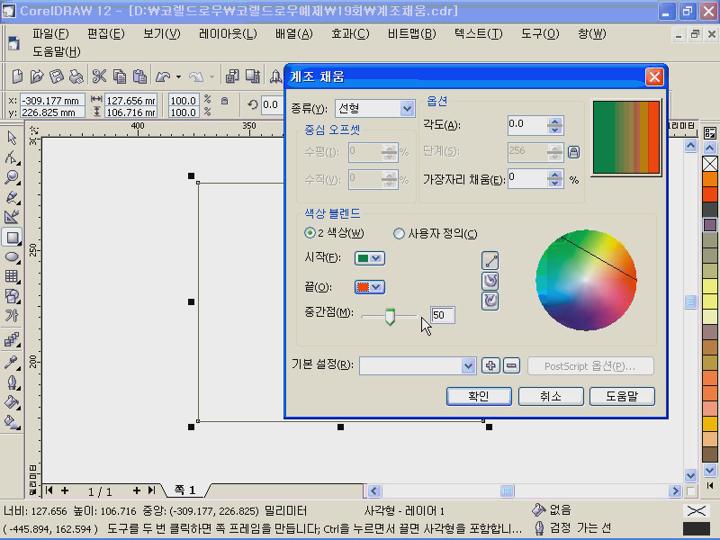Open the 시작 start color dropdown
Screen dimensions: 720x540
pyautogui.click(x=370, y=258)
